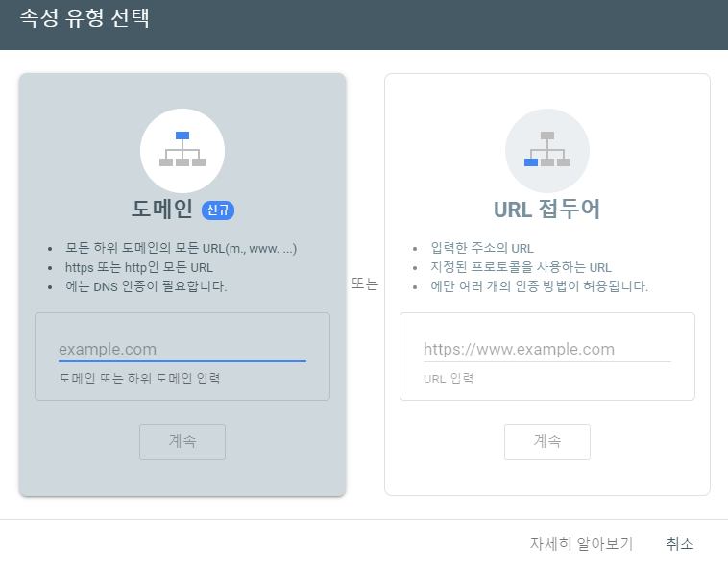This screenshot has width=728, height=567.
Task: Open the 자세히 알아보기 link
Action: (x=581, y=543)
